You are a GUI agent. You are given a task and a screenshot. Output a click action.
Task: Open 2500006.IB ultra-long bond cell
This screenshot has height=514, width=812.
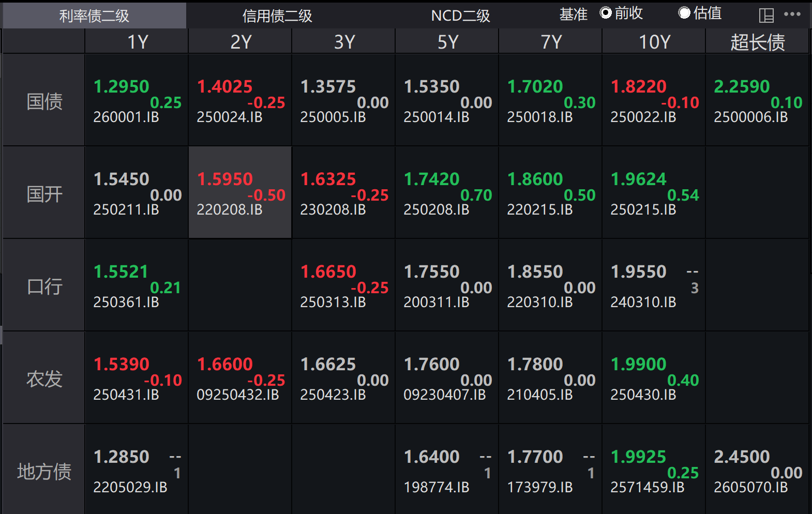(x=757, y=101)
